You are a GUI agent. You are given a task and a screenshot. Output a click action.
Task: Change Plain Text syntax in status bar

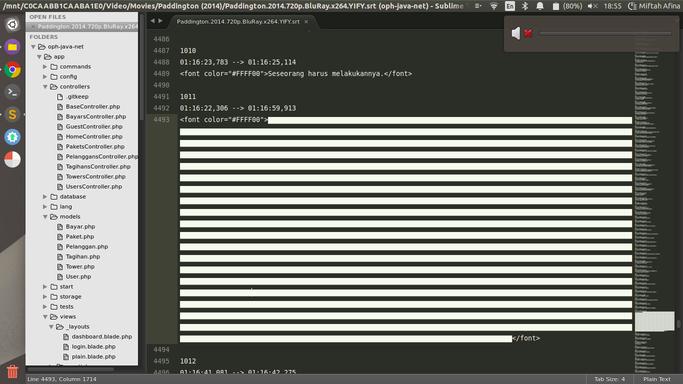(657, 379)
